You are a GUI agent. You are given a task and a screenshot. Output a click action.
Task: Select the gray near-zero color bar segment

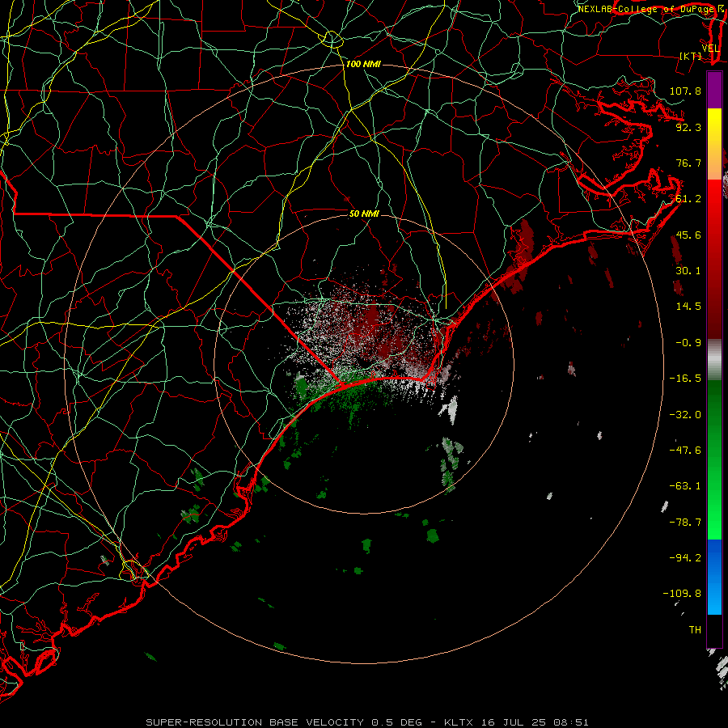(x=714, y=360)
